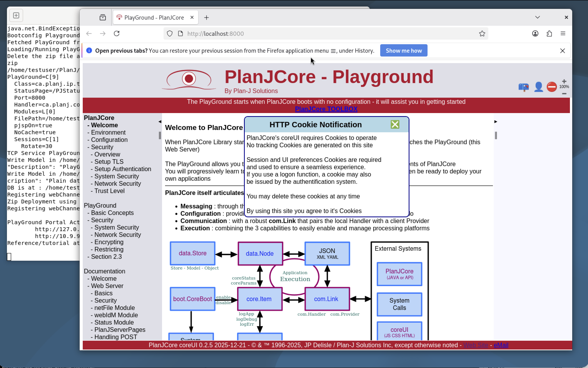
Task: Click the System Calls box in diagram
Action: [399, 304]
